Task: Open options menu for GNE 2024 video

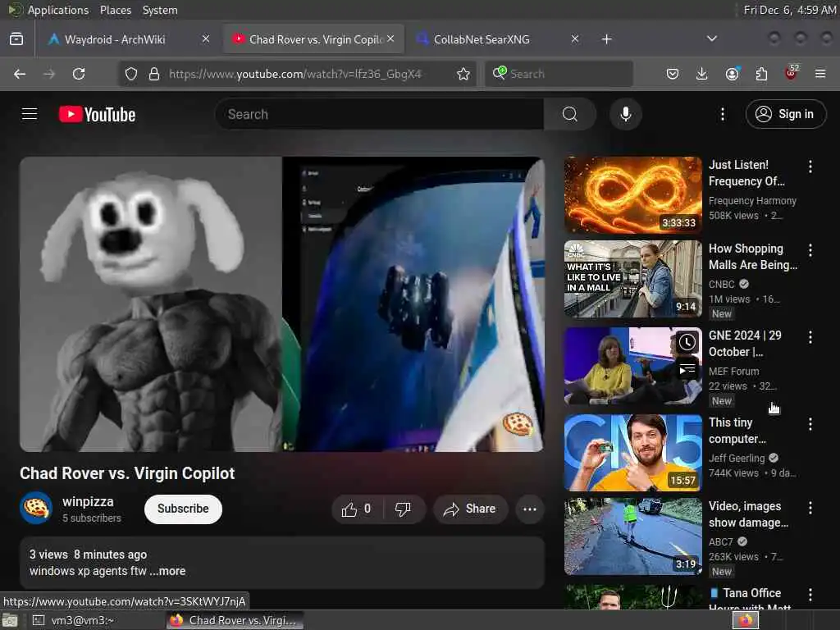Action: 810,337
